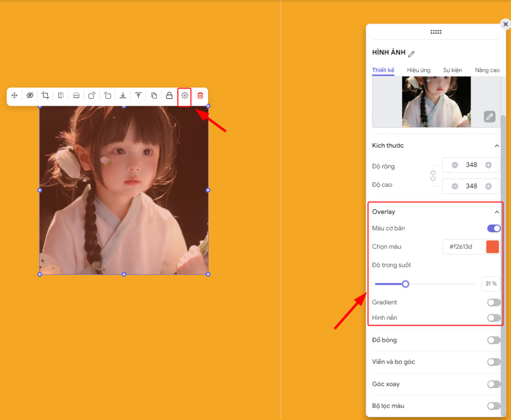Screen dimensions: 511x420
Task: Decrease the Độ rộng width value
Action: (455, 165)
